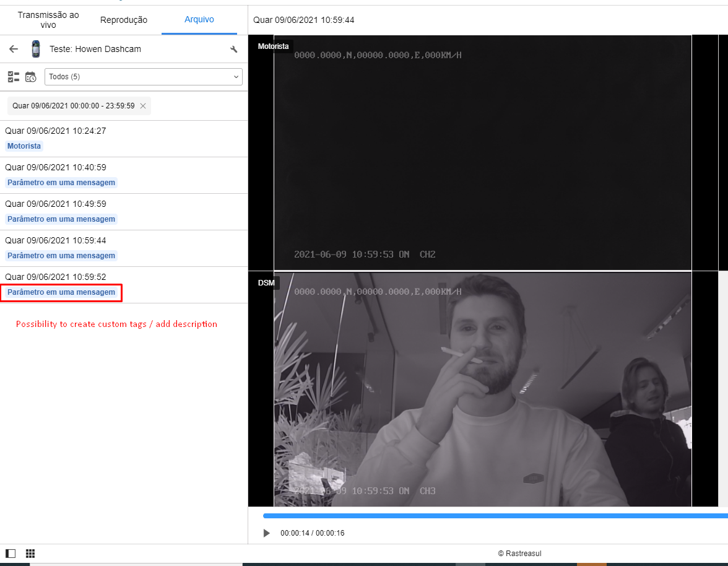Image resolution: width=728 pixels, height=566 pixels.
Task: Toggle the checklist selection icon
Action: click(14, 77)
